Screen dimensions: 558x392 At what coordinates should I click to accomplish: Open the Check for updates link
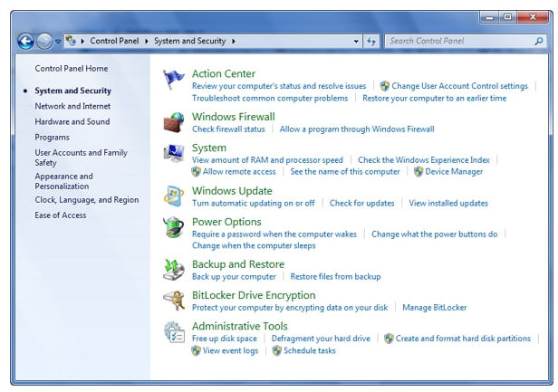pyautogui.click(x=361, y=203)
